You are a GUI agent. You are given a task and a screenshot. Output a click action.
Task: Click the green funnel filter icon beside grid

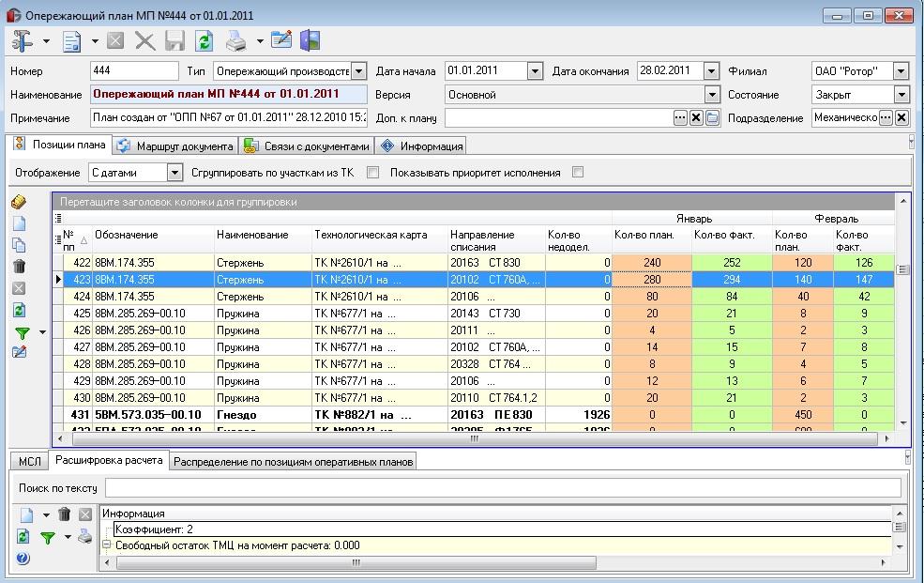(22, 333)
